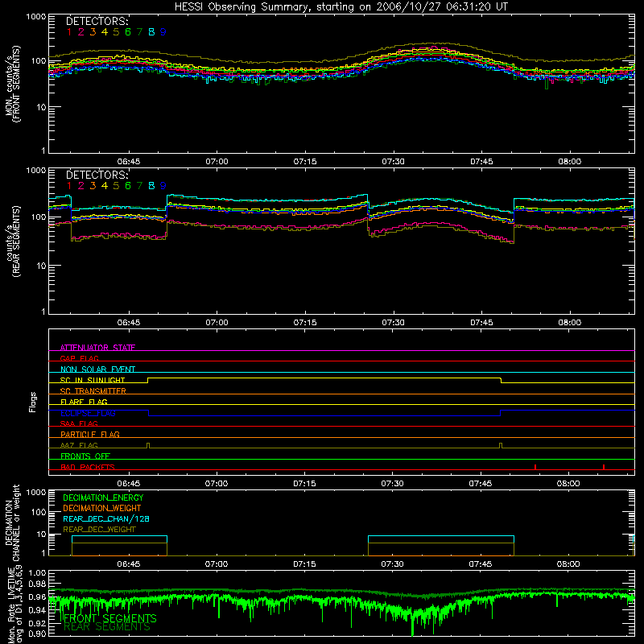Select the SC_IN_SUNLIGHT flag label
This screenshot has height=644, width=644.
point(93,380)
